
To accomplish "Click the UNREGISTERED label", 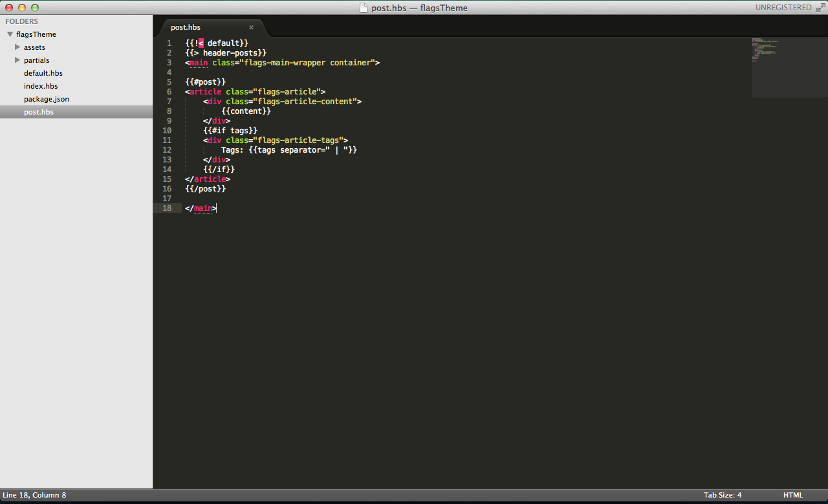I will click(783, 8).
